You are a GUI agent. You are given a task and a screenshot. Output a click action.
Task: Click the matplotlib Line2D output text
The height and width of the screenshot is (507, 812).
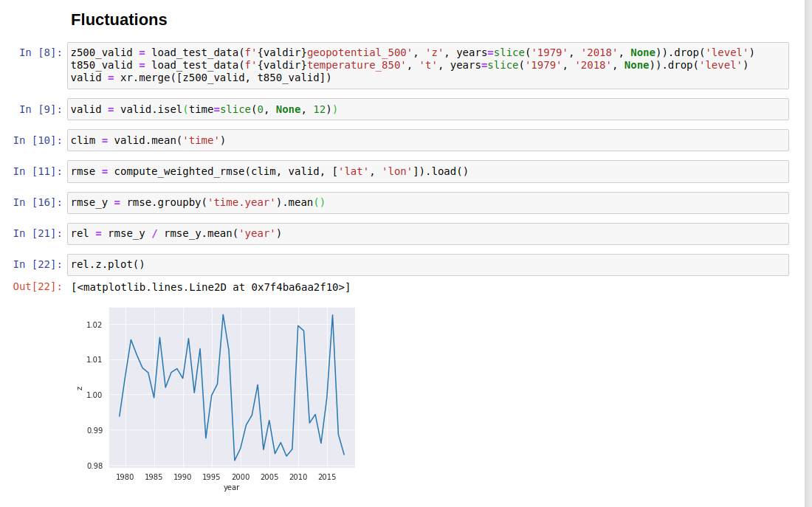click(x=209, y=287)
